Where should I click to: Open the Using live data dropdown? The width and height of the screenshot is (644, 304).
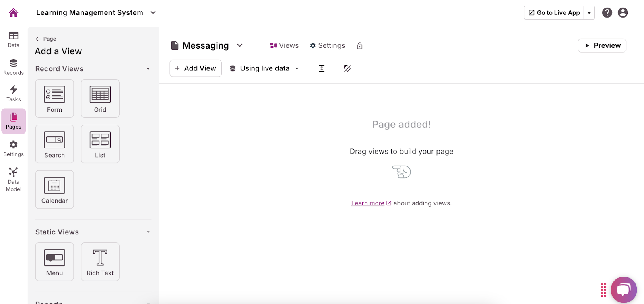pyautogui.click(x=264, y=68)
